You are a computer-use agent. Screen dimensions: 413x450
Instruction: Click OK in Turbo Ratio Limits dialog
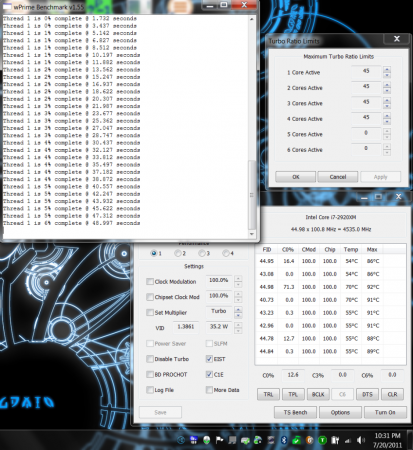[295, 177]
